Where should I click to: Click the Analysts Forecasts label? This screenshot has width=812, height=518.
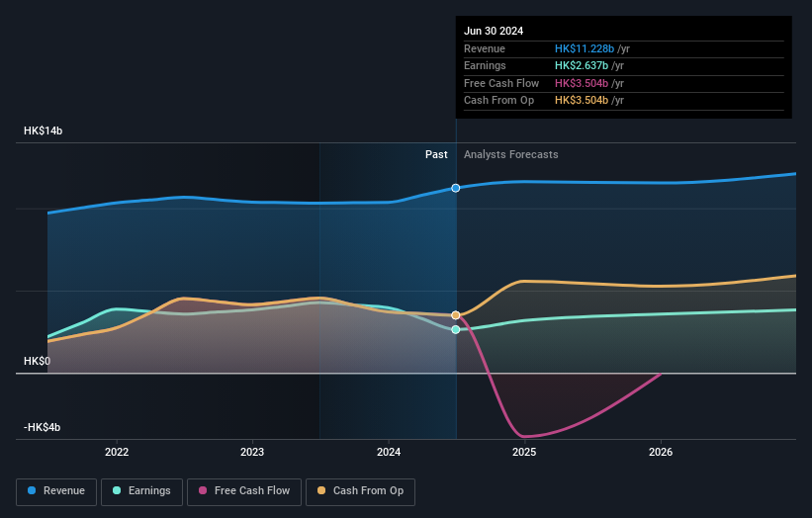coord(510,154)
